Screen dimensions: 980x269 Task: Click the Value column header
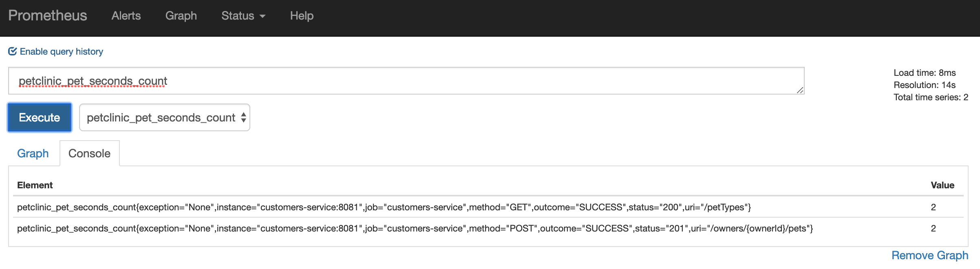tap(942, 185)
